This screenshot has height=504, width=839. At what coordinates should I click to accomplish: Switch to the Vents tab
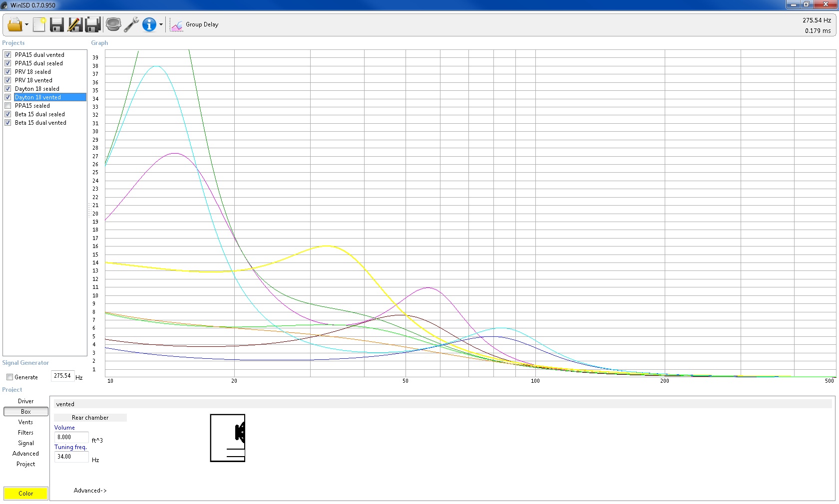pos(26,422)
